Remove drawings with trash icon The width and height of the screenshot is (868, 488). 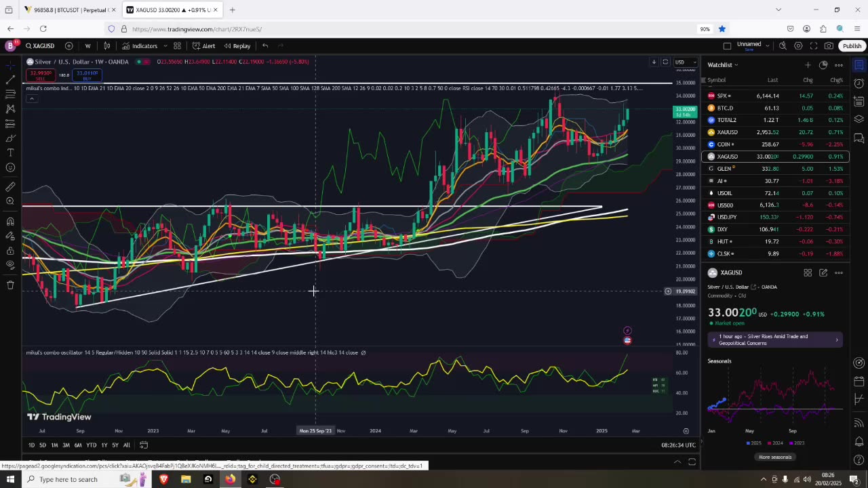[x=10, y=285]
